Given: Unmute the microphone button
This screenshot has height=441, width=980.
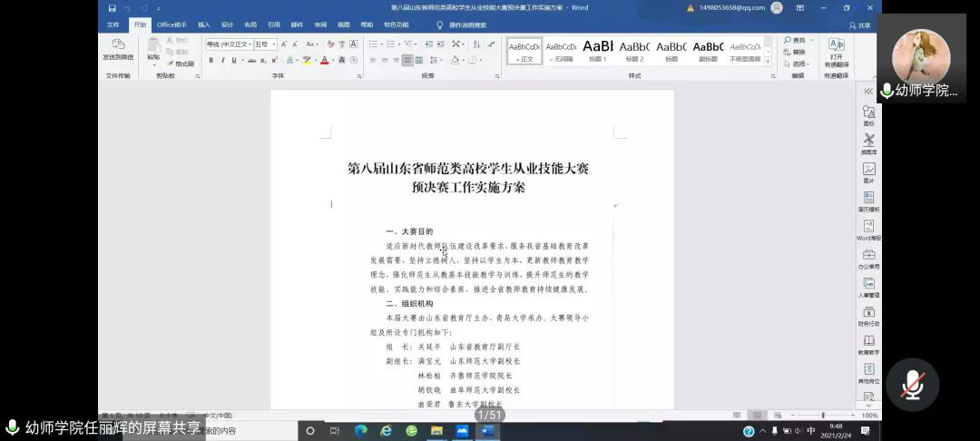Looking at the screenshot, I should [x=912, y=385].
